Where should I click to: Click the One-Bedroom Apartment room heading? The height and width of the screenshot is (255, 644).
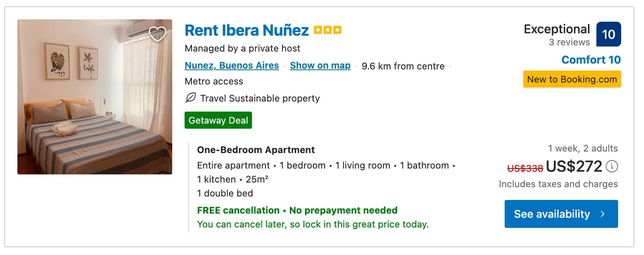click(256, 150)
